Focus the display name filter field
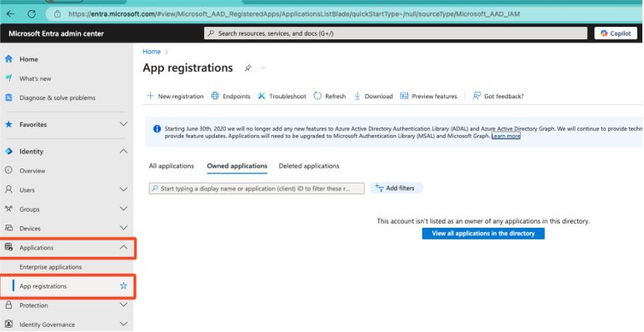The width and height of the screenshot is (644, 332). (x=257, y=189)
